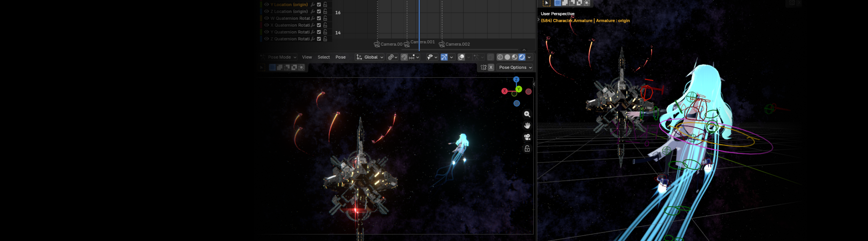Screen dimensions: 868x241
Task: Open the Select menu
Action: [x=324, y=57]
